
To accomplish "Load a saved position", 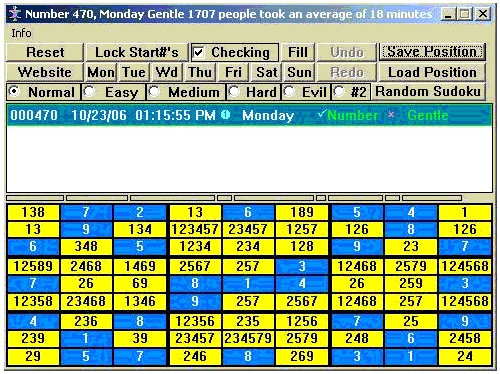I will [432, 72].
